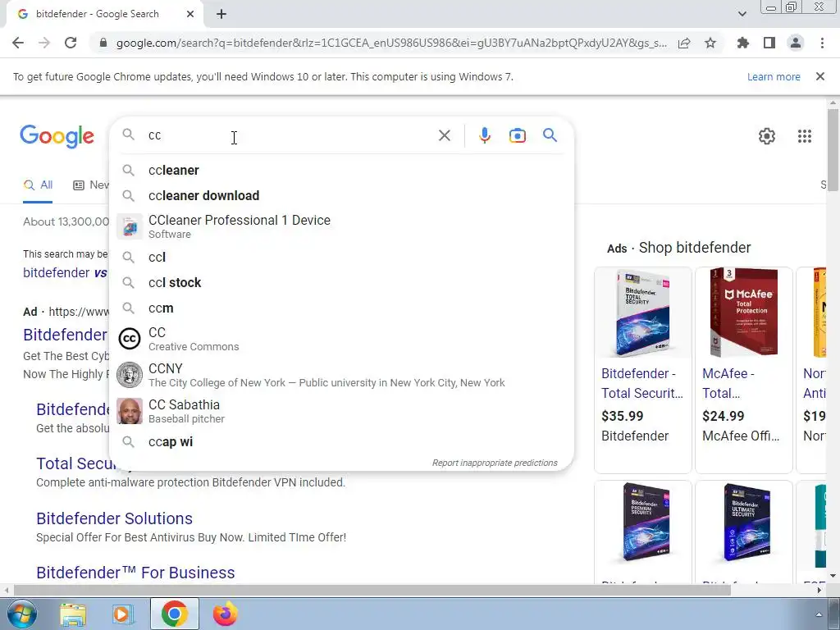Select the ccap wi suggestion

(341, 442)
